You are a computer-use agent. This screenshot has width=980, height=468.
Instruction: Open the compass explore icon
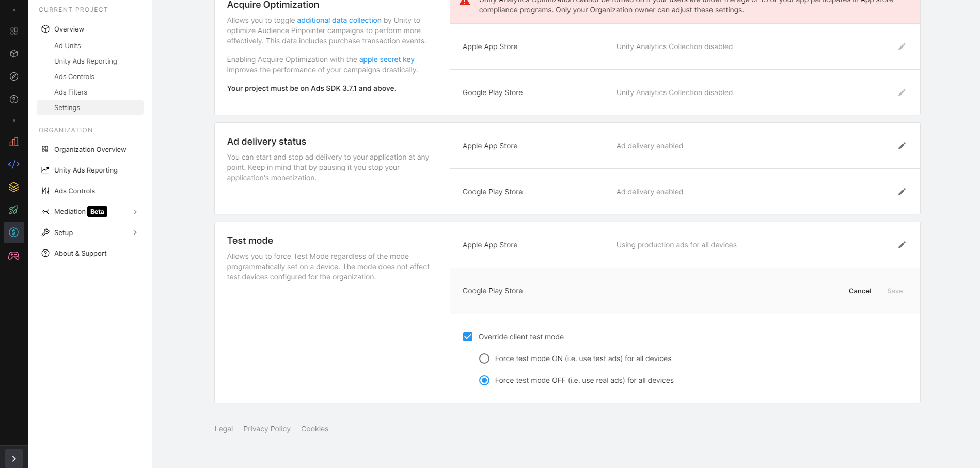pos(14,76)
